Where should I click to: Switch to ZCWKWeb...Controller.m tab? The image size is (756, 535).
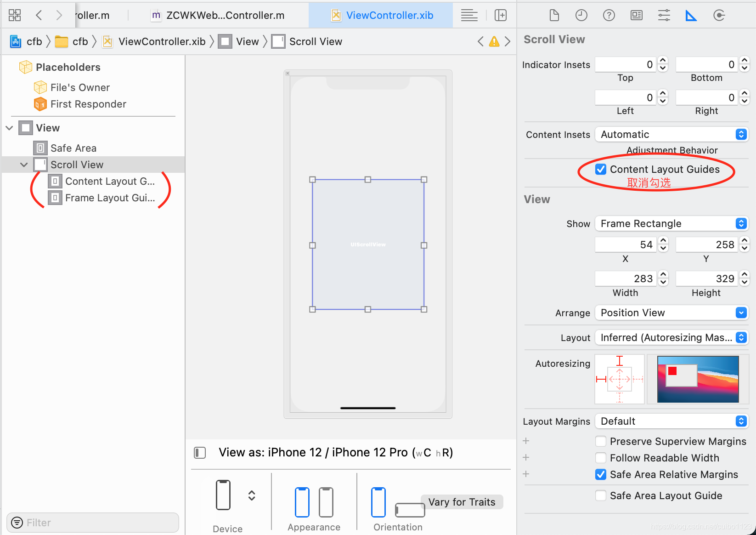tap(218, 15)
